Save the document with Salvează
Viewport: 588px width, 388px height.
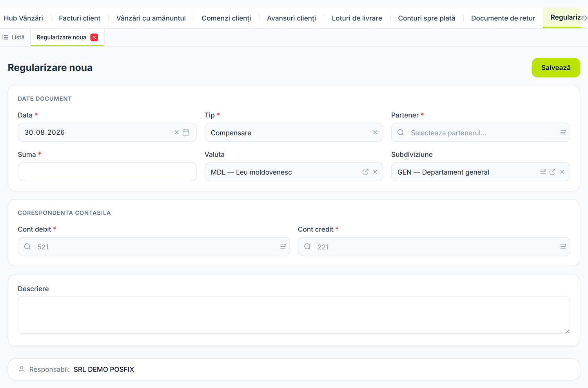[x=556, y=68]
